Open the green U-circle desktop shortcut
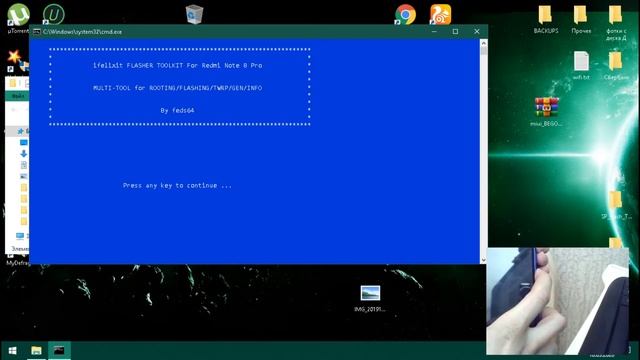 (54, 14)
